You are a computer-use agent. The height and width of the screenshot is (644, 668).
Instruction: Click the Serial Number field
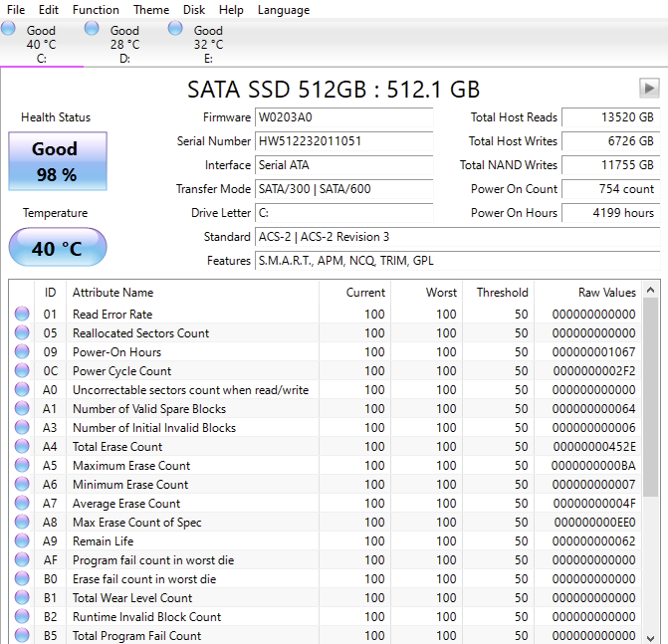pos(343,141)
